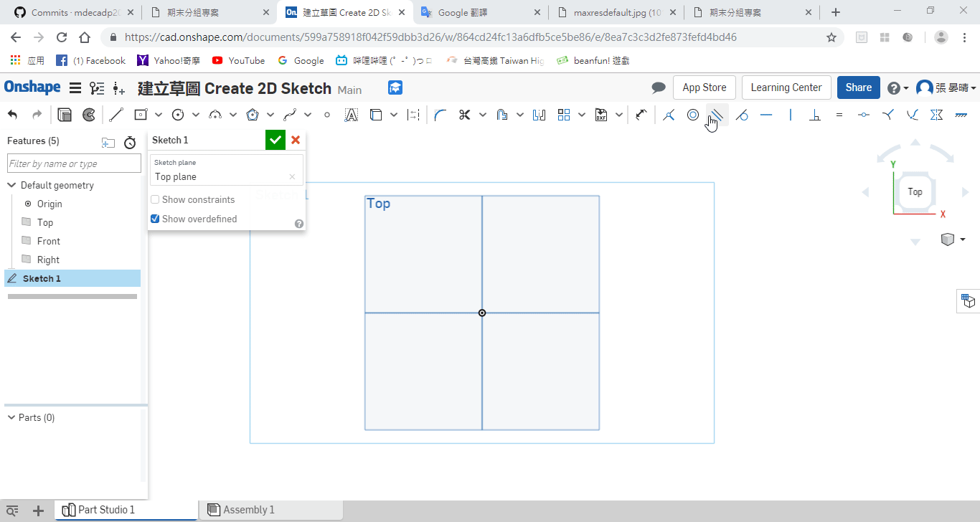
Task: Select the Text sketch tool
Action: coord(351,115)
